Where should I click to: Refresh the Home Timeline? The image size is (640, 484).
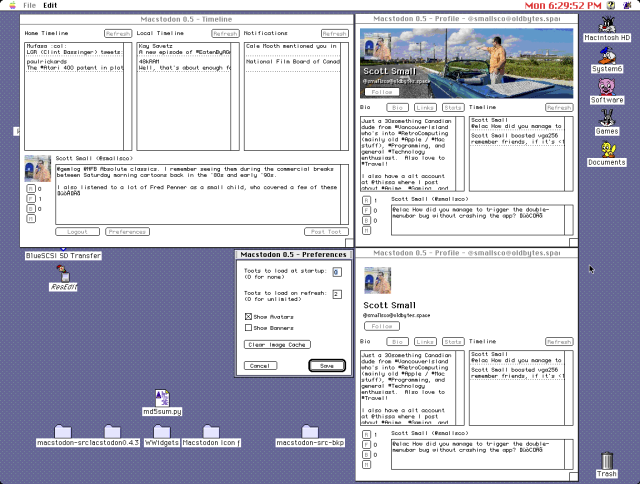click(x=117, y=33)
